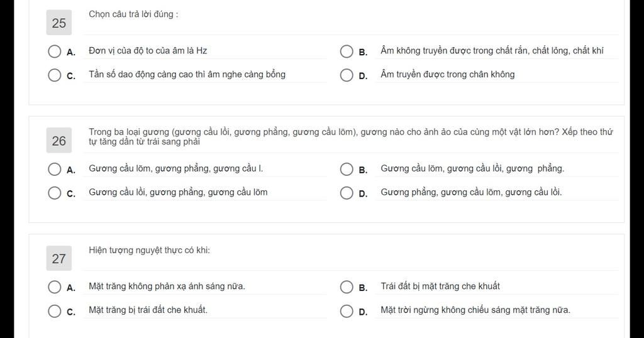The height and width of the screenshot is (338, 644).
Task: Click answer text "Đơn vị của độ to của âm là Hz"
Action: 148,50
